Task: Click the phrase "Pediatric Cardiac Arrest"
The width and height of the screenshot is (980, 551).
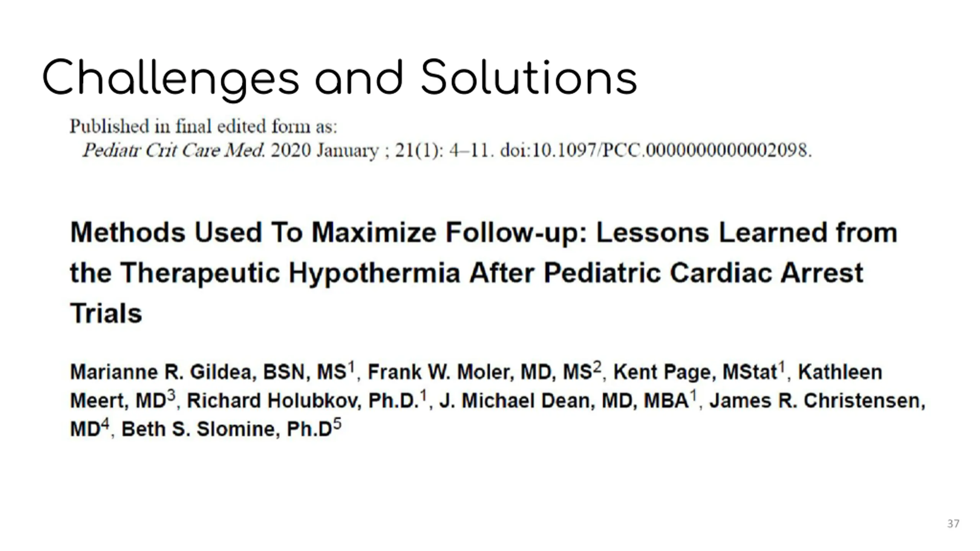Action: click(703, 273)
